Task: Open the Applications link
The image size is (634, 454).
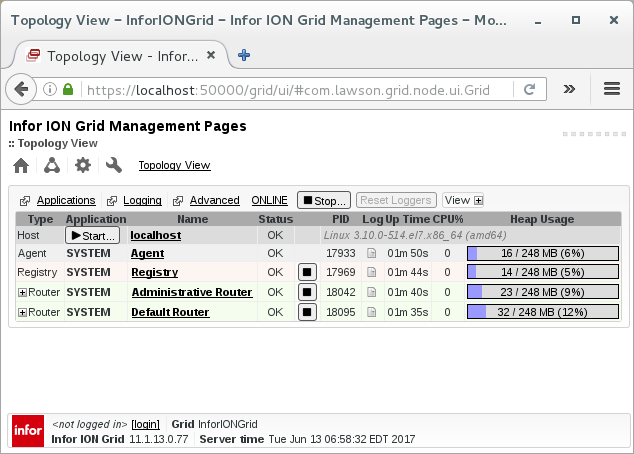Action: click(x=66, y=200)
